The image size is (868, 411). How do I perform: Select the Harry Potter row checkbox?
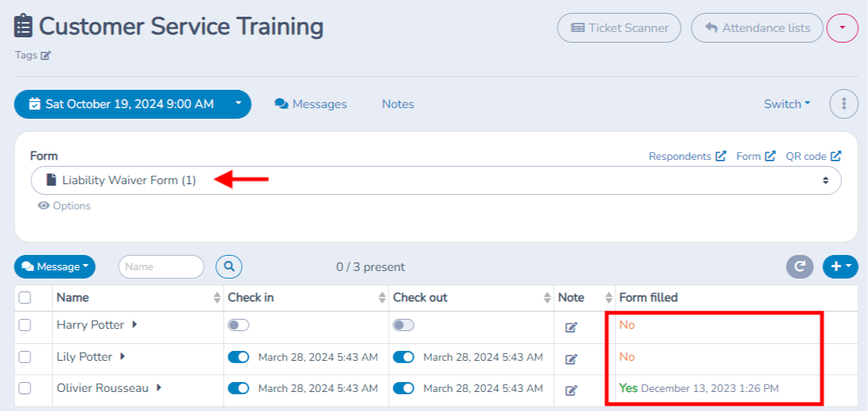pos(25,325)
